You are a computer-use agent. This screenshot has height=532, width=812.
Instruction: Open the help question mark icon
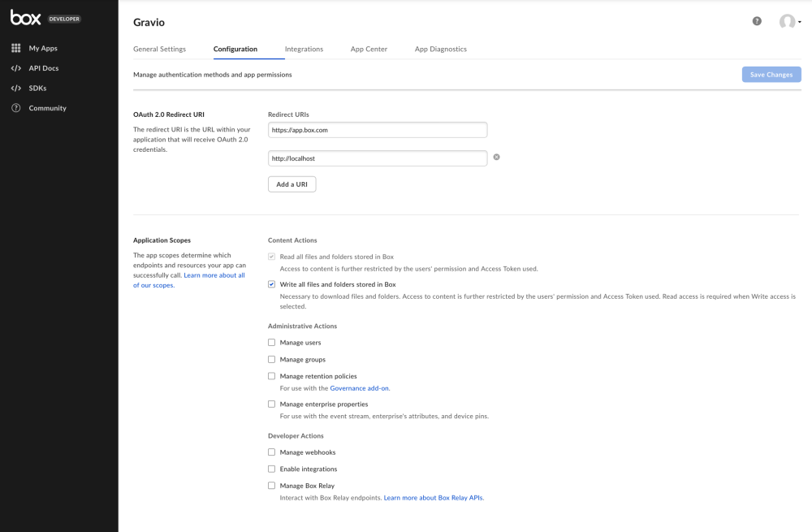tap(756, 21)
